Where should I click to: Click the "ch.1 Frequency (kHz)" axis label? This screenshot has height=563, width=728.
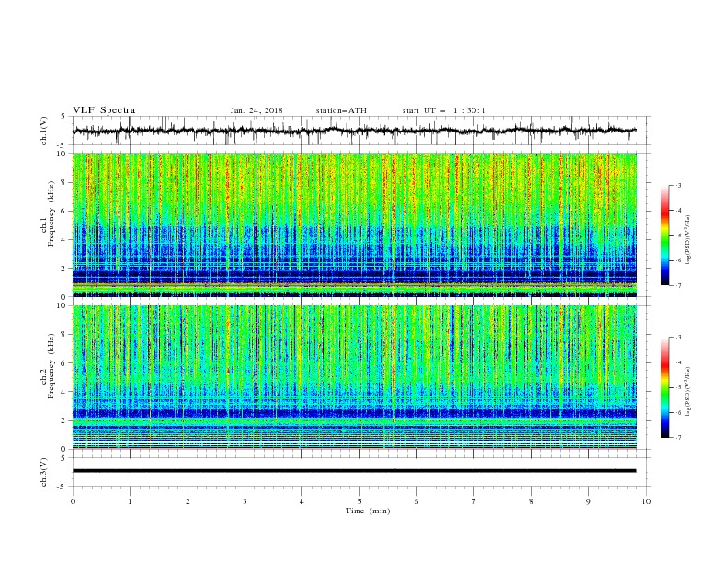pos(48,213)
